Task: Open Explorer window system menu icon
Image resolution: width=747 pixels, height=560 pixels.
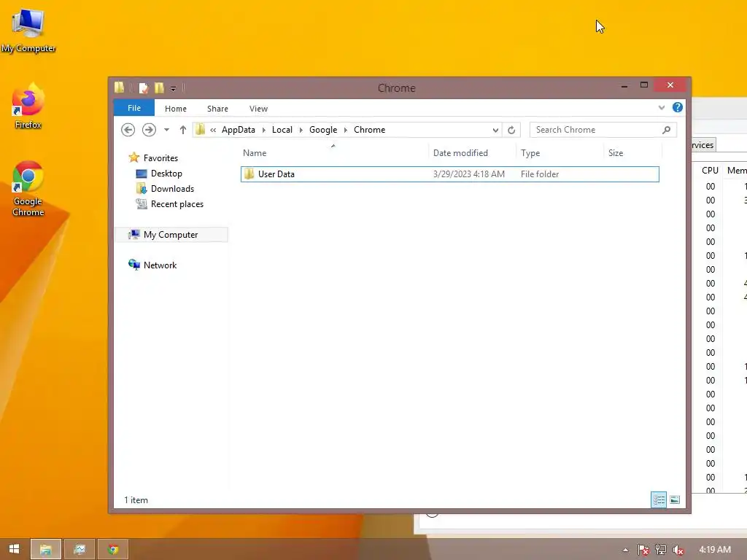Action: pos(119,87)
